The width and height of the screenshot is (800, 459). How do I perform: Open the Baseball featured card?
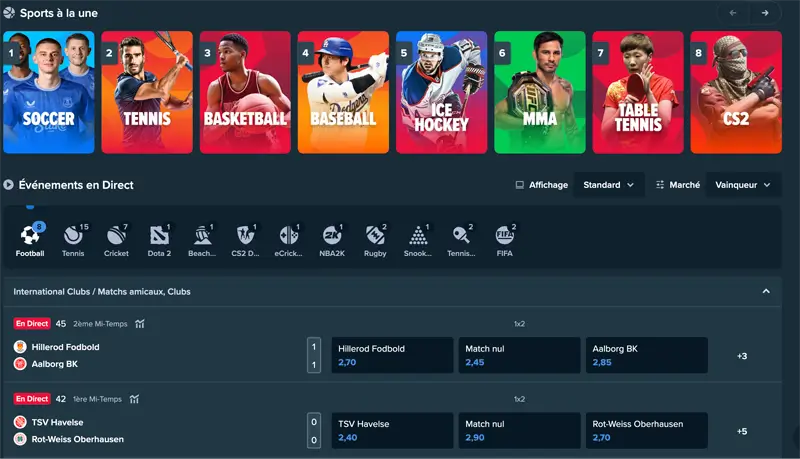click(343, 92)
